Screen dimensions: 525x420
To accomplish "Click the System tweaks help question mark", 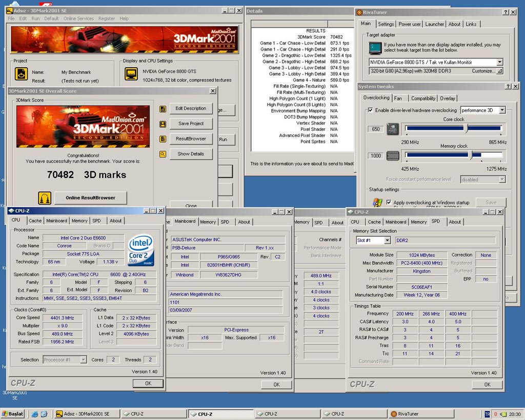I will [x=508, y=87].
